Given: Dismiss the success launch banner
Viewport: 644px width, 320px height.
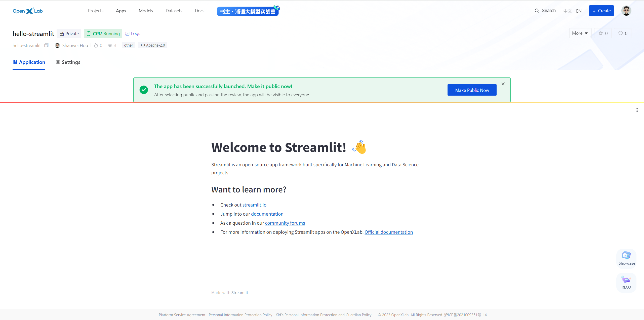Looking at the screenshot, I should (503, 84).
